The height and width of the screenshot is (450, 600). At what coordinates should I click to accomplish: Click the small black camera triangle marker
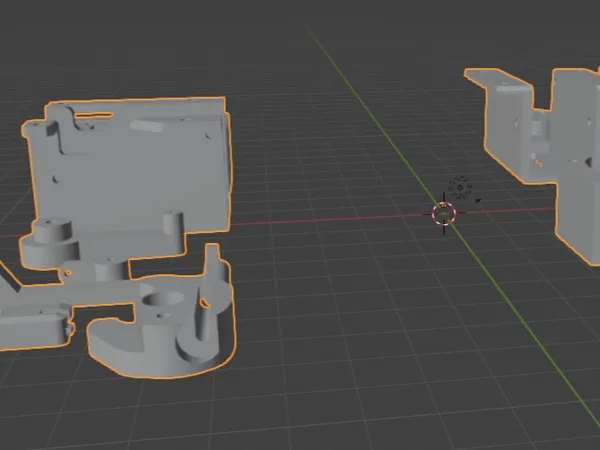point(478,200)
